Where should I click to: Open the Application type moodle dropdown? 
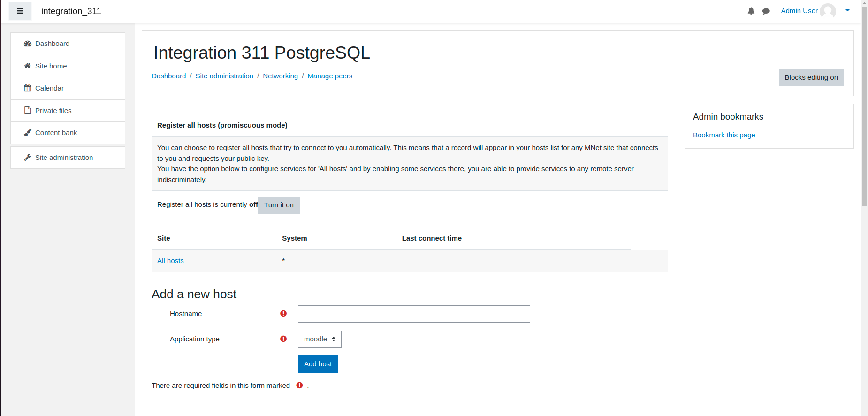320,339
